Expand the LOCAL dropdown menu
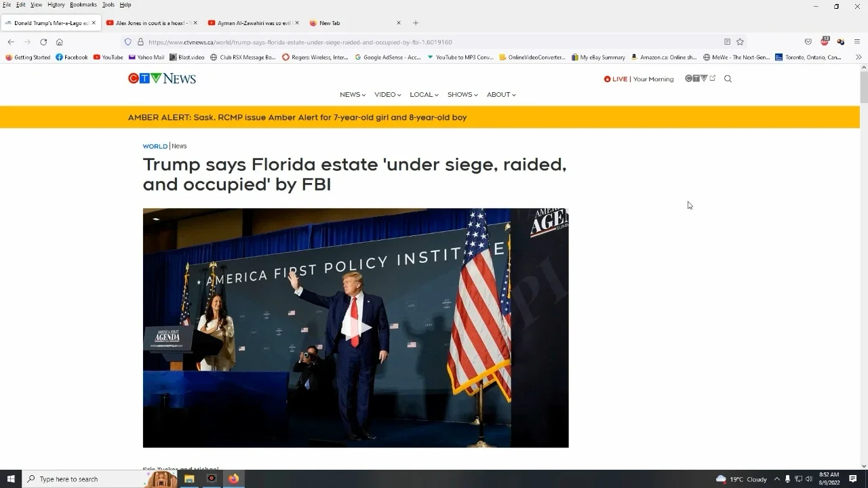868x488 pixels. click(x=424, y=95)
